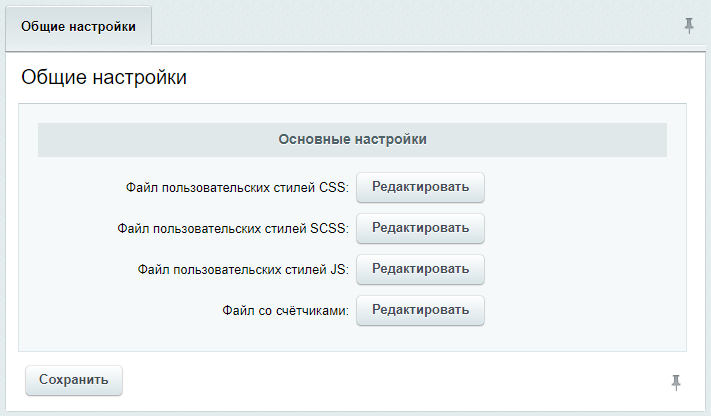Click blank area below the counters row
The image size is (711, 416).
click(x=352, y=338)
